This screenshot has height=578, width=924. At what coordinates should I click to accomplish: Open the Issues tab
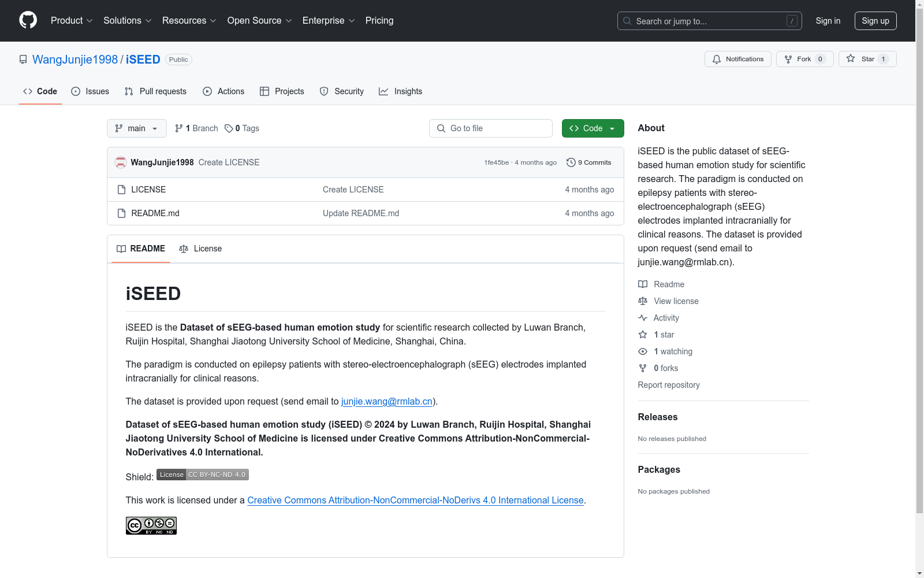90,91
